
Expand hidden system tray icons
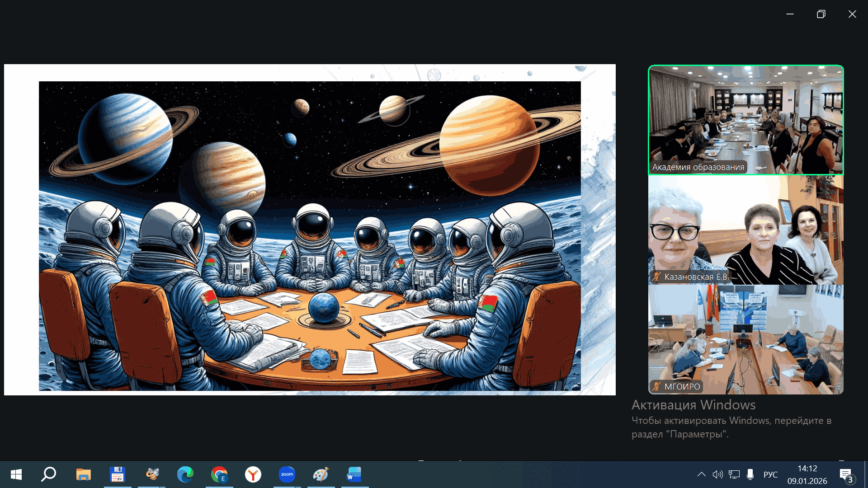701,474
